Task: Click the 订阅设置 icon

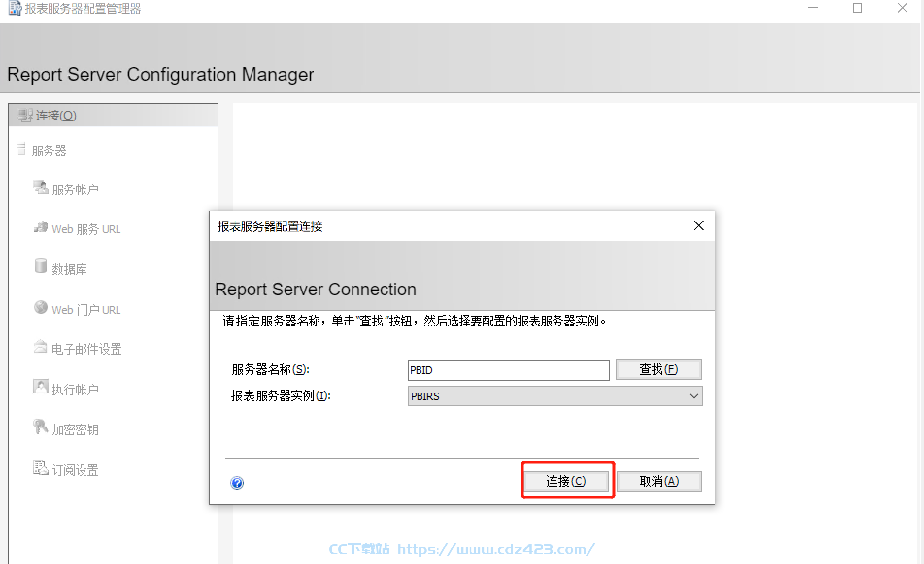Action: [x=40, y=467]
